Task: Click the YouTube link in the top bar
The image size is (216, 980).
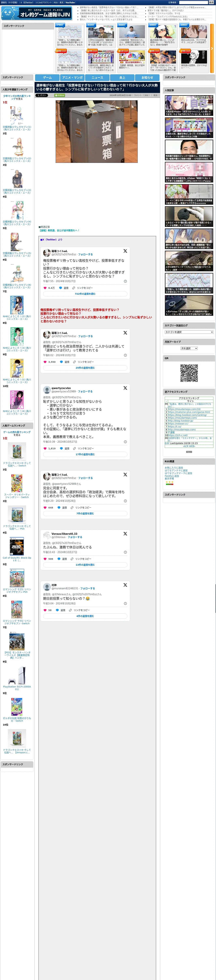Action: 70,2
